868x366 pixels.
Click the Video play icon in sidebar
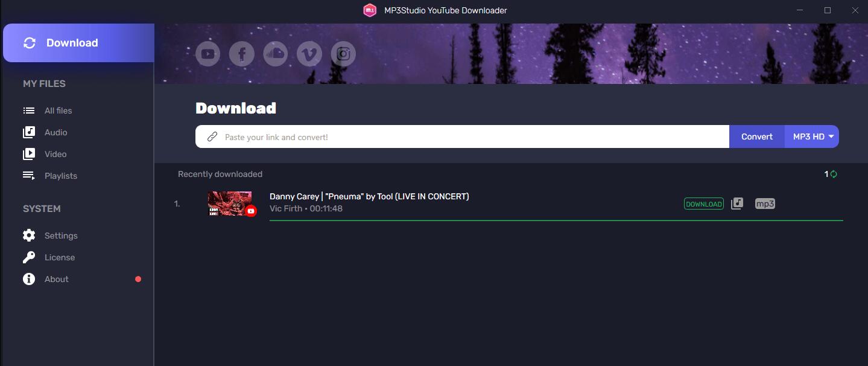pyautogui.click(x=29, y=154)
